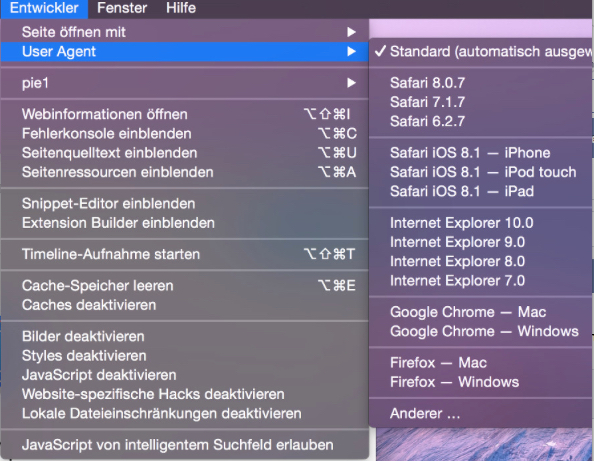The width and height of the screenshot is (594, 461).
Task: Open the Entwickler menu
Action: coord(44,8)
